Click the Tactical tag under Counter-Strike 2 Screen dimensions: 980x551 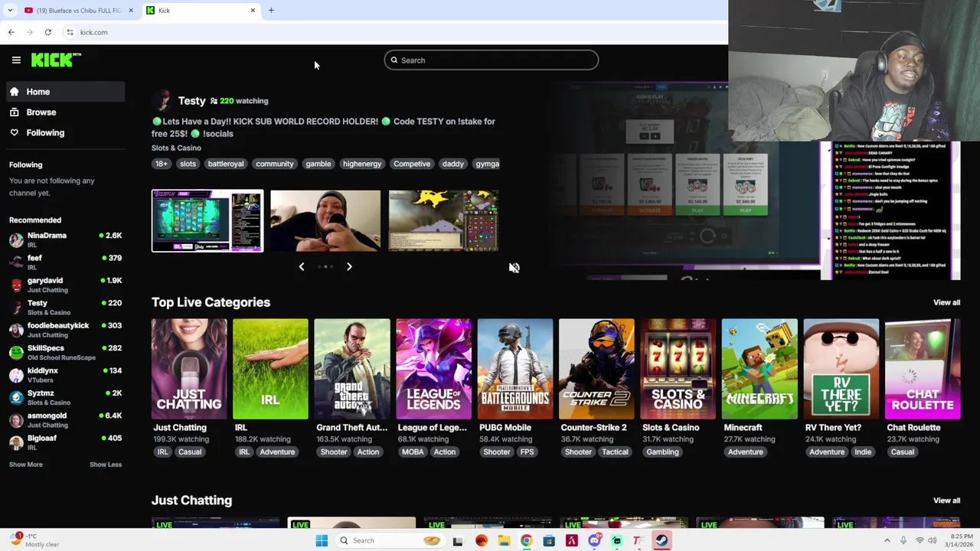[615, 452]
